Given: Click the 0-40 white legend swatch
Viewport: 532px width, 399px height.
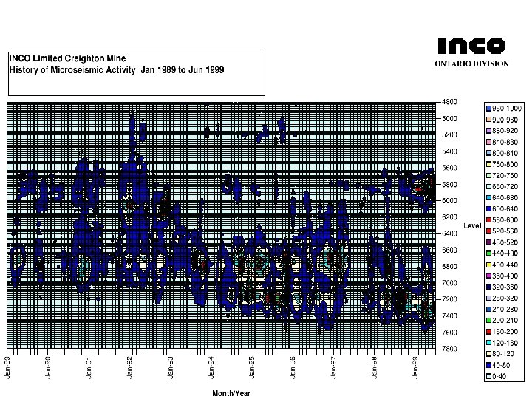Looking at the screenshot, I should click(x=488, y=376).
